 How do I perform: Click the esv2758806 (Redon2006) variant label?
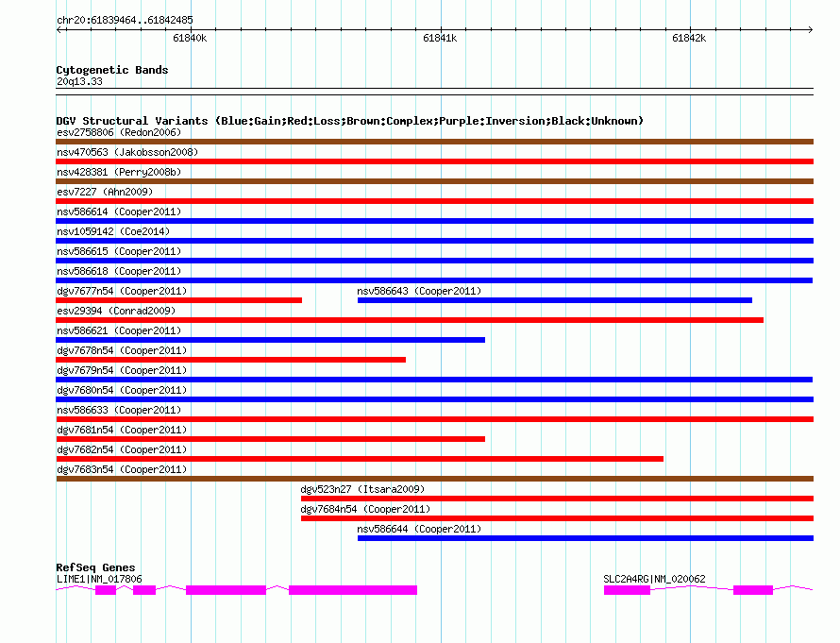119,132
